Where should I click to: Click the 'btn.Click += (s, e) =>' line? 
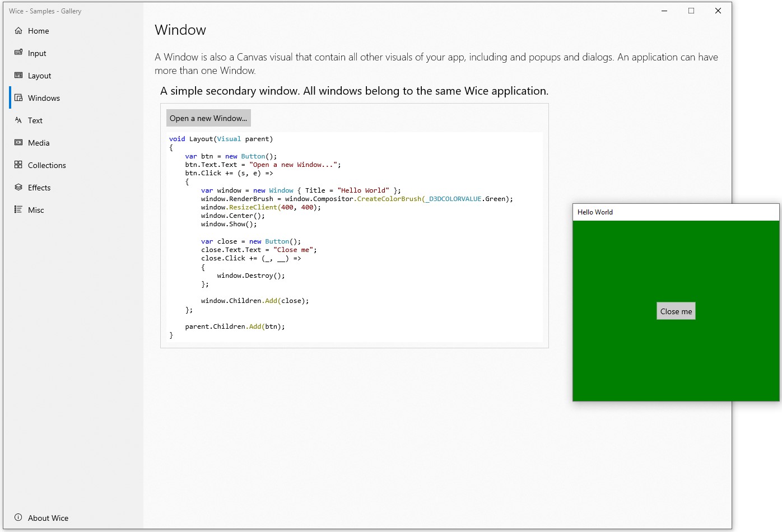229,173
